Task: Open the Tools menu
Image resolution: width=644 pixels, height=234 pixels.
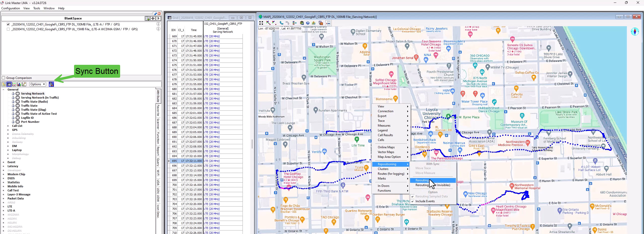Action: click(x=37, y=8)
